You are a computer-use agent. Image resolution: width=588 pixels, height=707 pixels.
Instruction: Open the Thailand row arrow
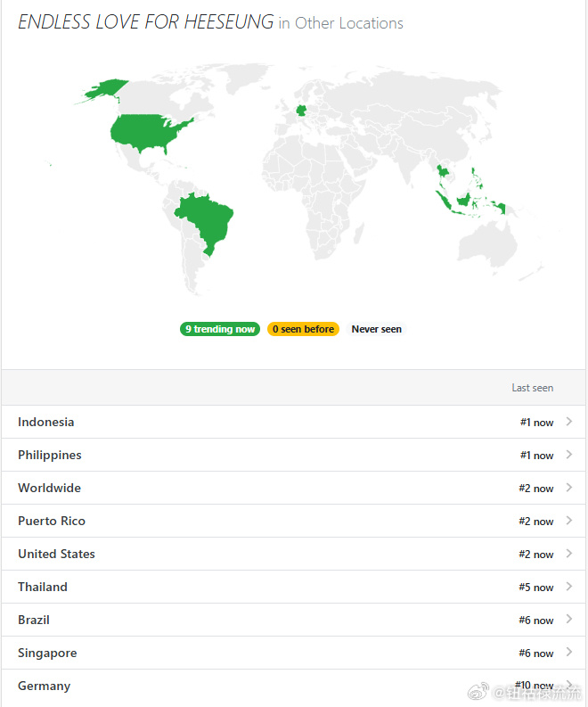568,587
